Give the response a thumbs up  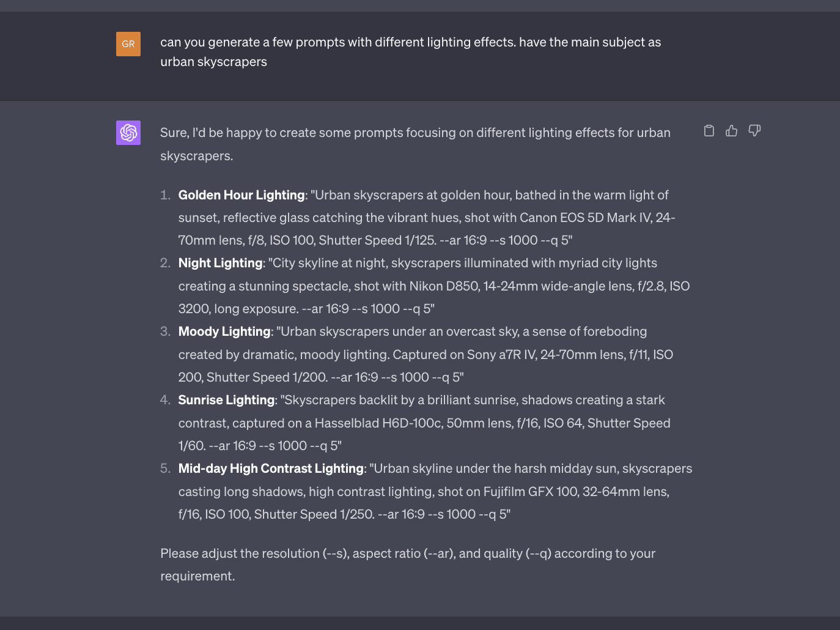pyautogui.click(x=731, y=130)
